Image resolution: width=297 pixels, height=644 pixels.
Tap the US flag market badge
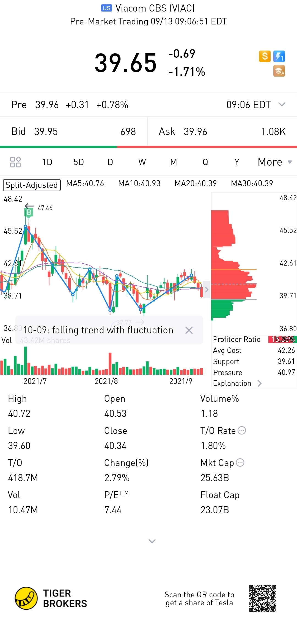[106, 8]
